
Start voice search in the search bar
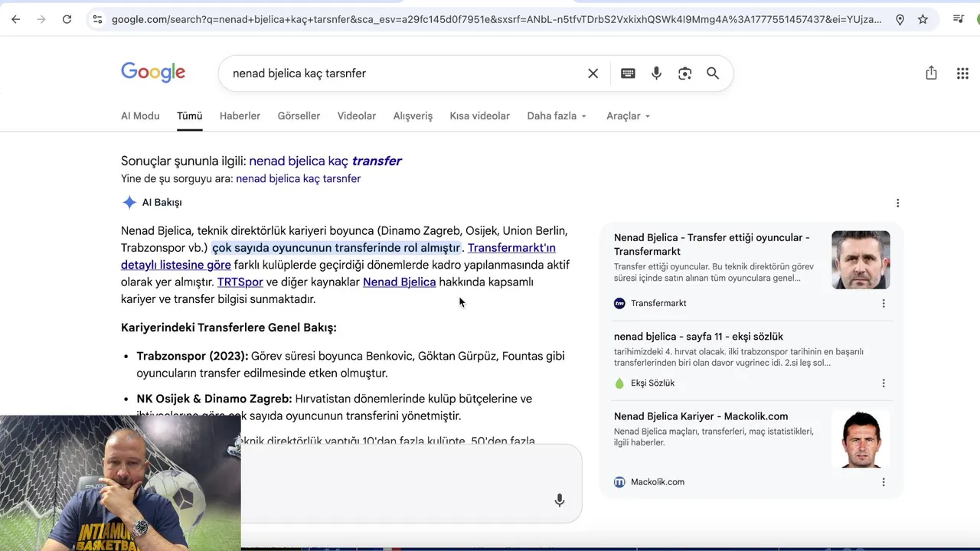pos(656,73)
